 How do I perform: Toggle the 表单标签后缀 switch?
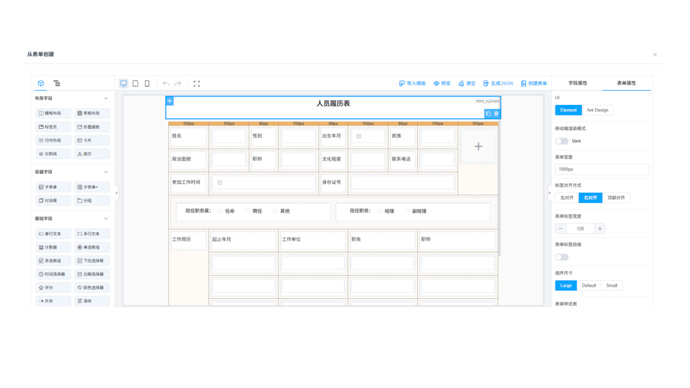click(562, 257)
